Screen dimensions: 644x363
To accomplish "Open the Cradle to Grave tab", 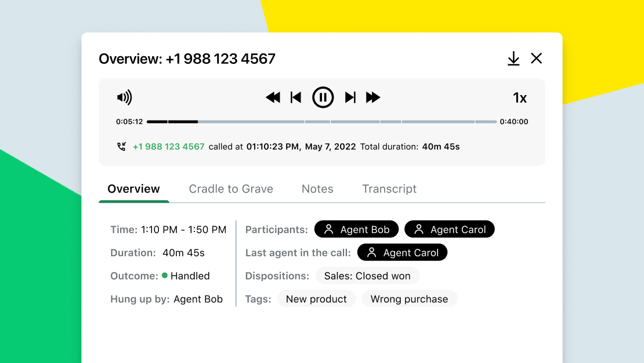I will (x=231, y=188).
